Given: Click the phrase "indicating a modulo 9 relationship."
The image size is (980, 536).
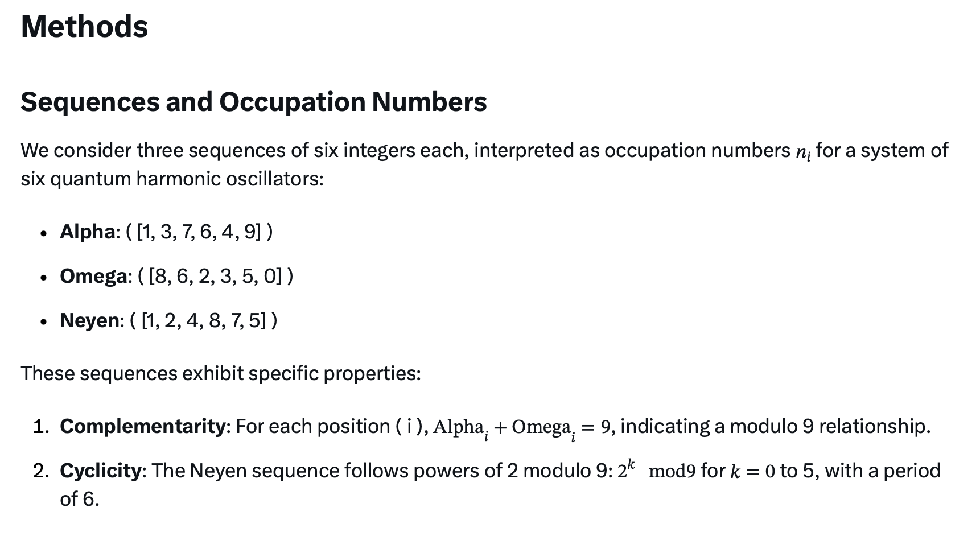Looking at the screenshot, I should pos(775,426).
